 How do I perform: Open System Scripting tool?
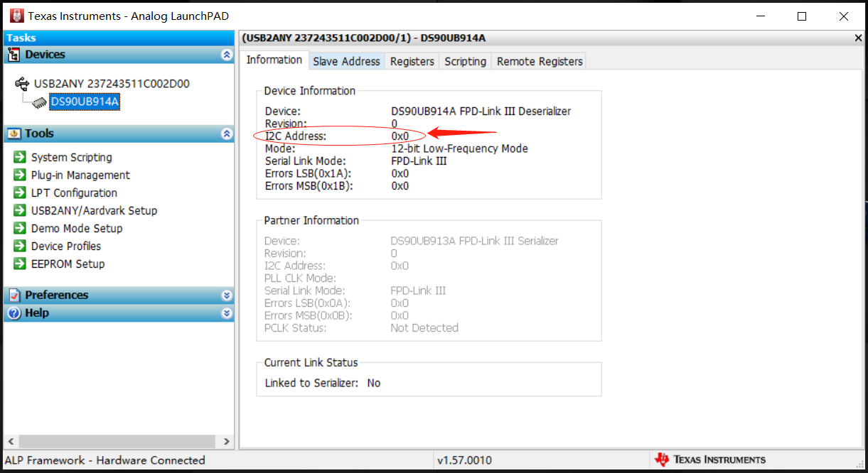click(71, 158)
